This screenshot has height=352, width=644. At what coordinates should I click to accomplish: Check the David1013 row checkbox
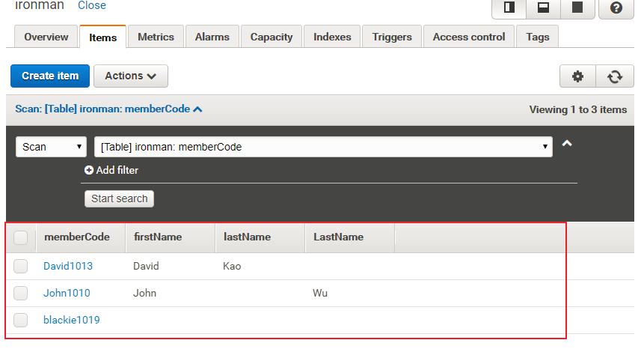click(x=21, y=266)
